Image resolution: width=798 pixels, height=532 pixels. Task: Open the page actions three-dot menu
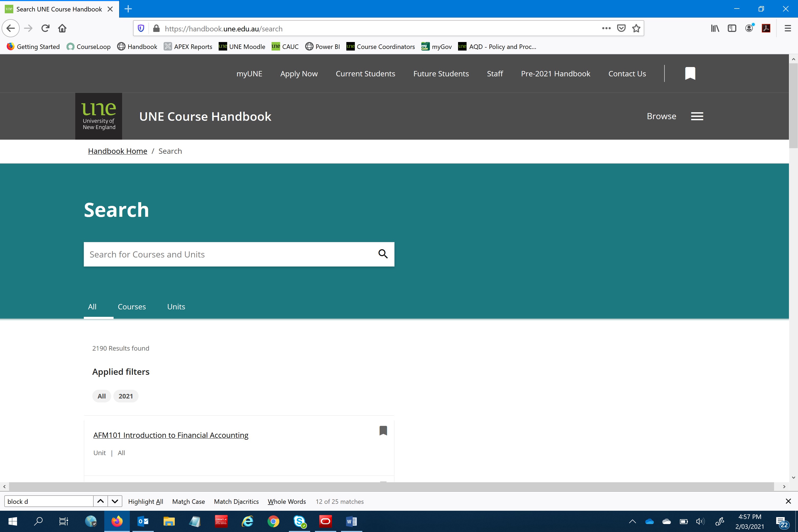tap(606, 28)
